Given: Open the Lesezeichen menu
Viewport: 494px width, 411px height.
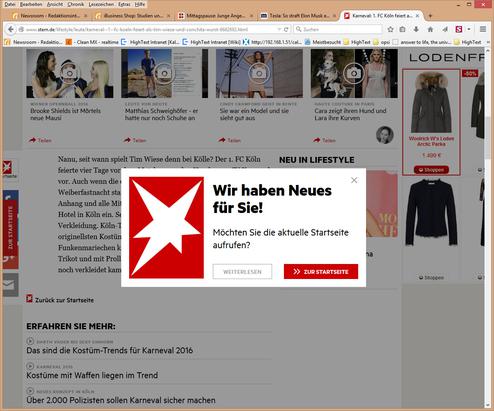Looking at the screenshot, I should coord(101,4).
